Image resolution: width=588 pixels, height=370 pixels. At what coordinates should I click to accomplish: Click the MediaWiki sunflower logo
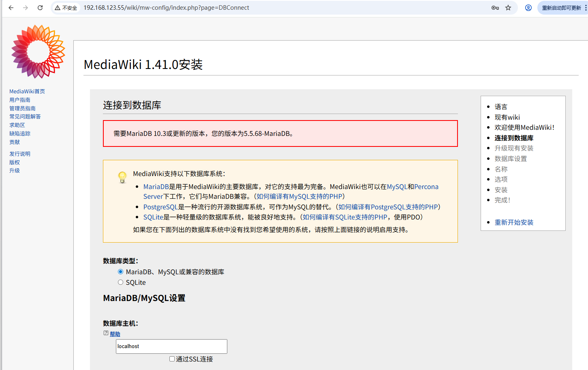38,52
